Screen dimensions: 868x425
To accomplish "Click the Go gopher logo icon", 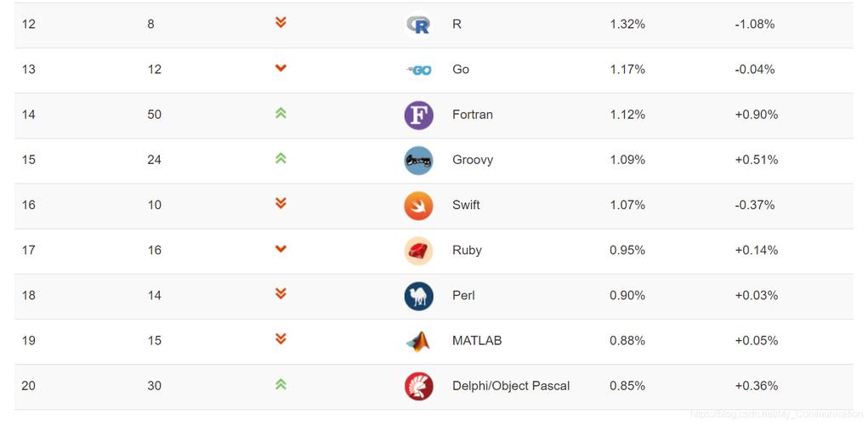I will tap(418, 71).
